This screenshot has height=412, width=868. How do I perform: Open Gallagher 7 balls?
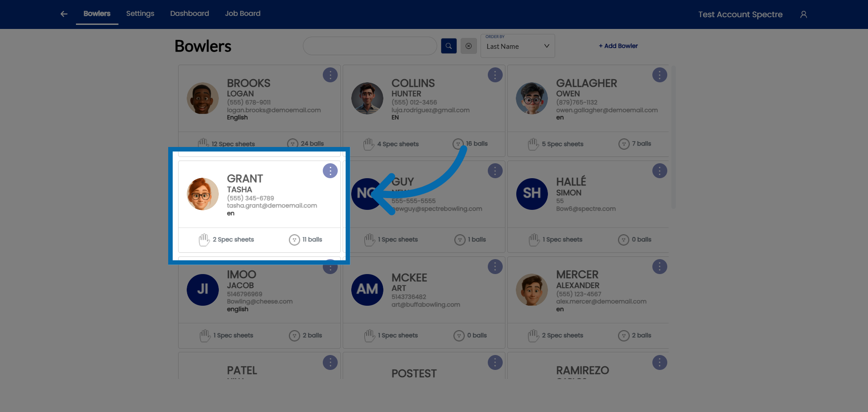pos(635,144)
